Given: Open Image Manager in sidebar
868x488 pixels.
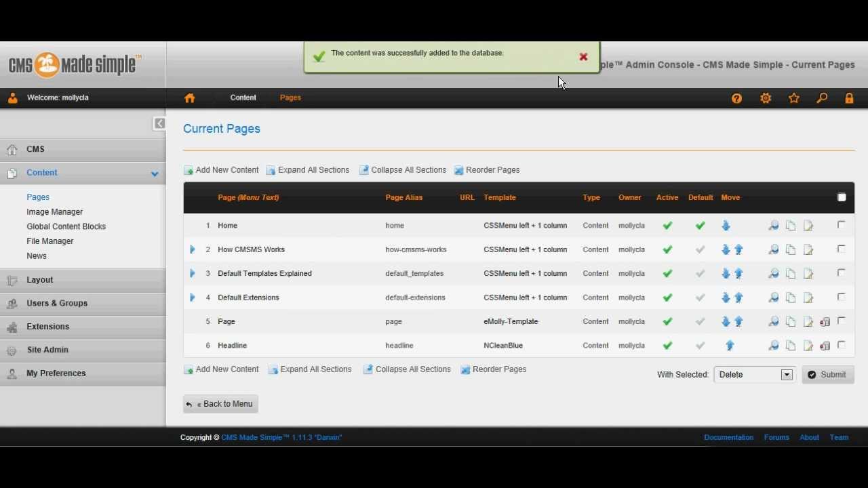Looking at the screenshot, I should point(54,212).
